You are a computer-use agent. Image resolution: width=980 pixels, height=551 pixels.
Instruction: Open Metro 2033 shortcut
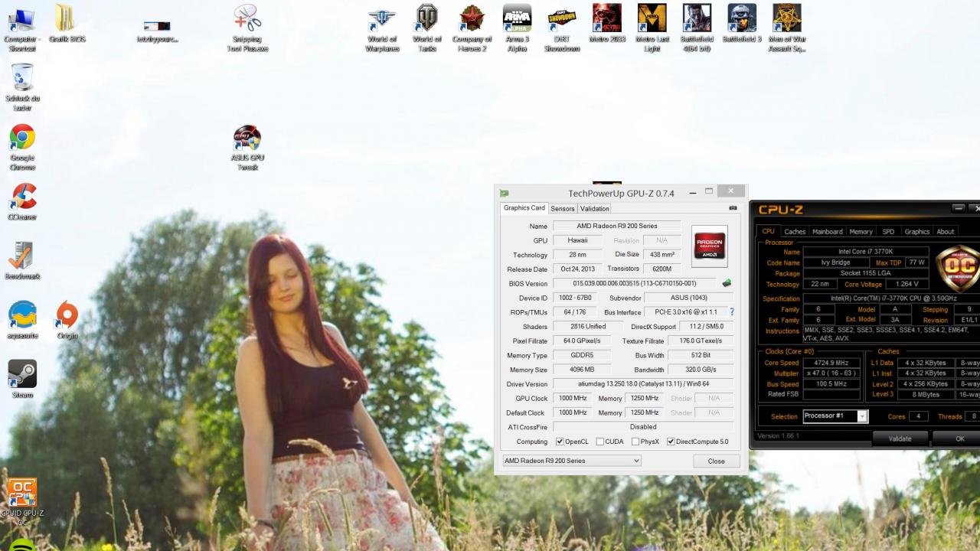click(x=607, y=24)
